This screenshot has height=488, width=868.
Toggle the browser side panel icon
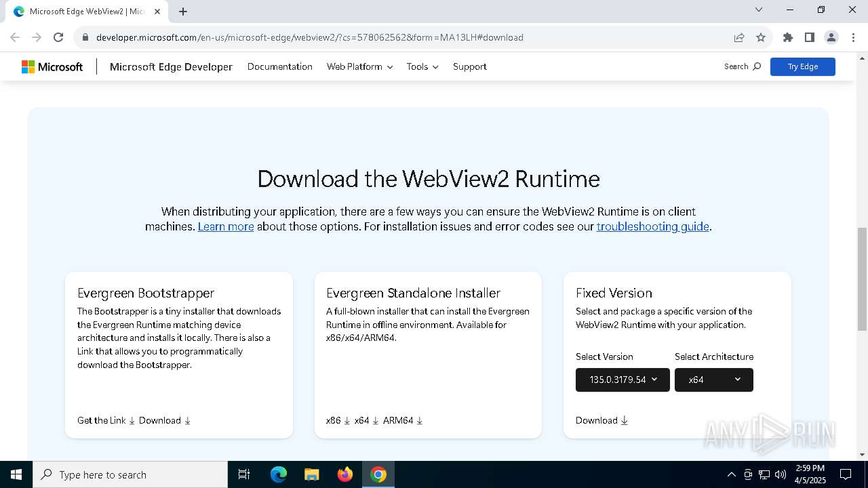pos(809,37)
